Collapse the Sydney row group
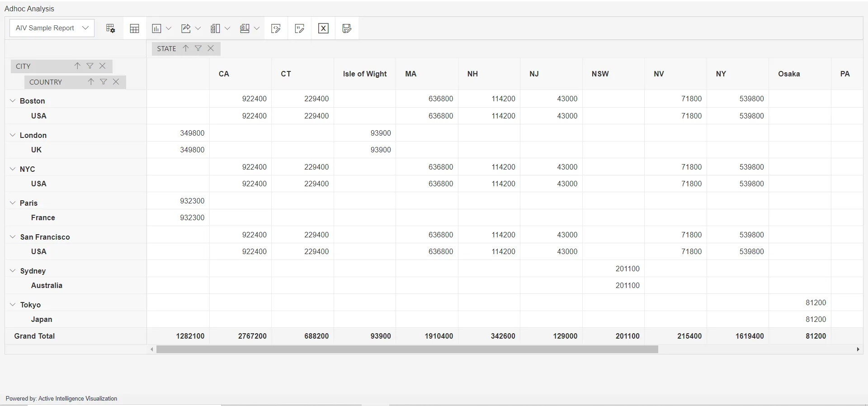 (13, 271)
